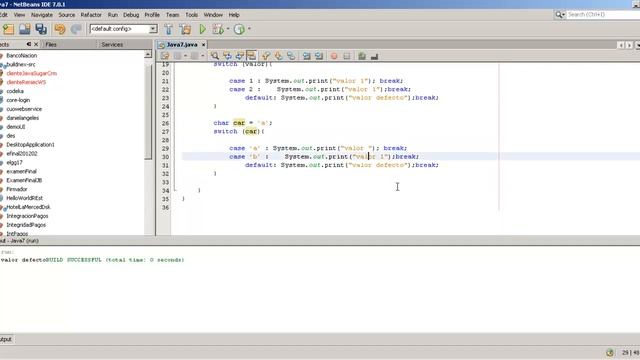
Task: Run the project with the green arrow
Action: [x=202, y=29]
